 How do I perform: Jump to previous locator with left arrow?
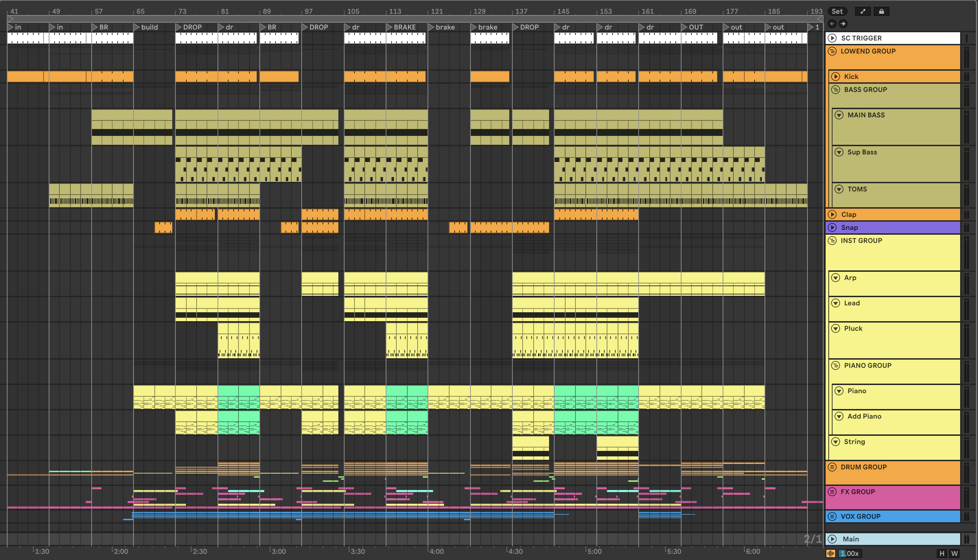[x=832, y=24]
